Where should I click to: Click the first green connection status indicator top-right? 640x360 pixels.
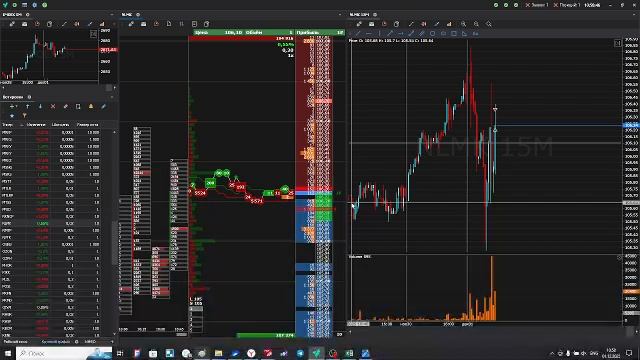[x=496, y=5]
